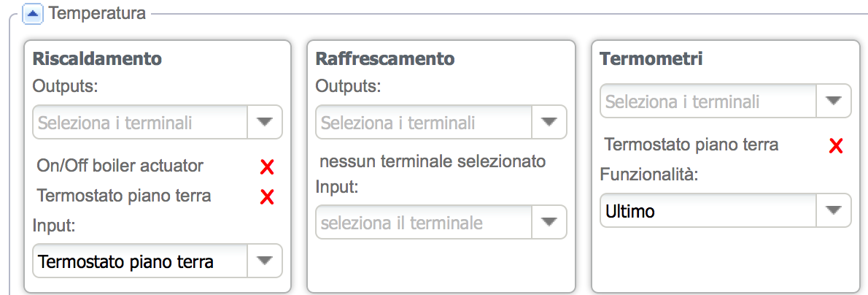Open Termometri terminal selector arrow
Image resolution: width=868 pixels, height=295 pixels.
(834, 101)
